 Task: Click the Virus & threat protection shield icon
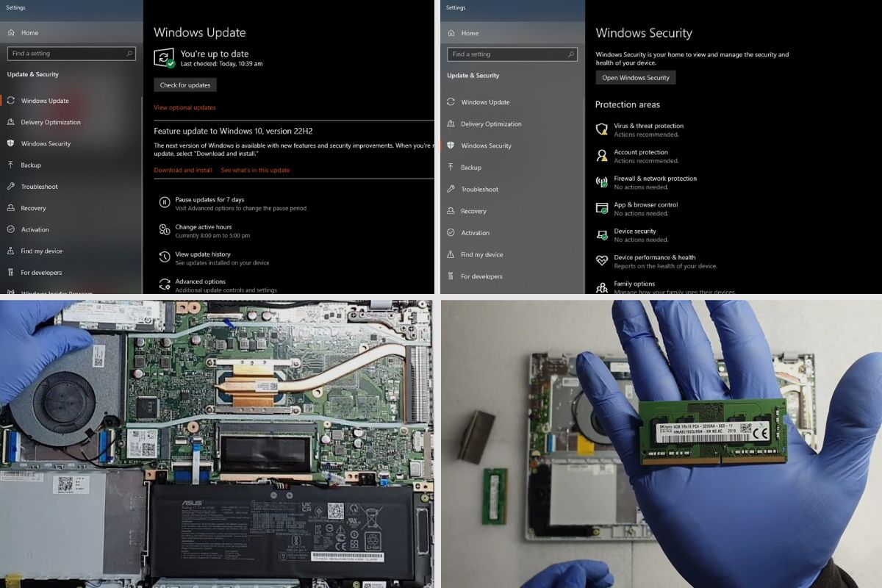tap(602, 129)
